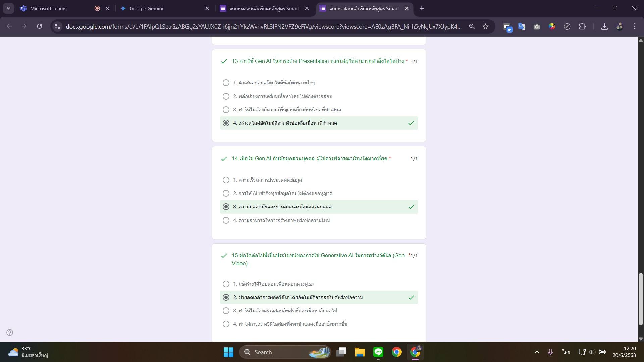Click the bookmark star icon in address bar
The width and height of the screenshot is (644, 362).
click(485, 27)
